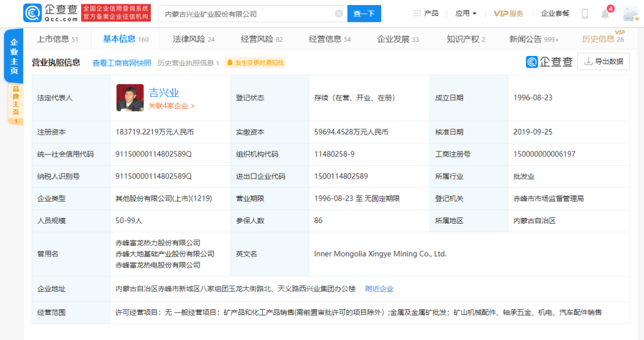
Task: Click 查看工商官网快照 link
Action: pos(122,63)
